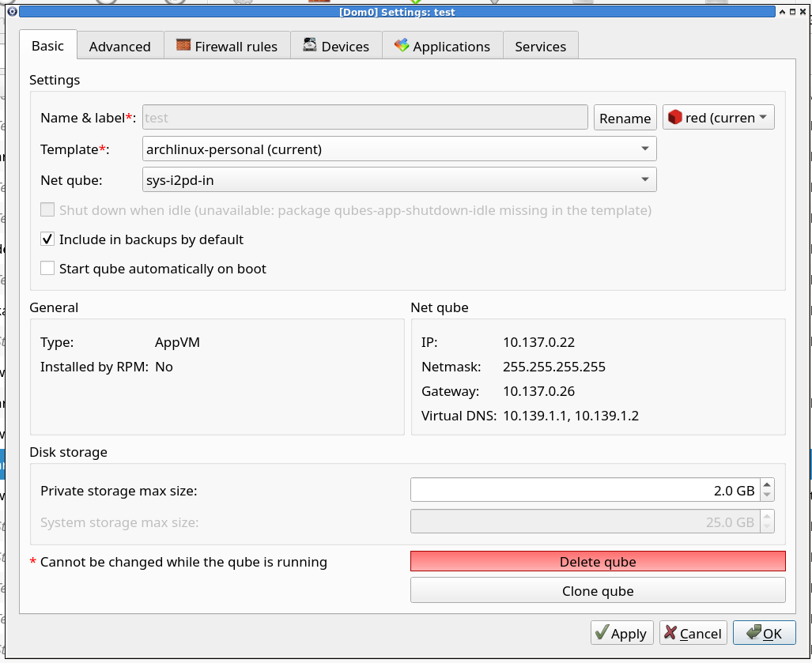
Task: Click the Gateway value 10.137.0.26
Action: [x=538, y=391]
